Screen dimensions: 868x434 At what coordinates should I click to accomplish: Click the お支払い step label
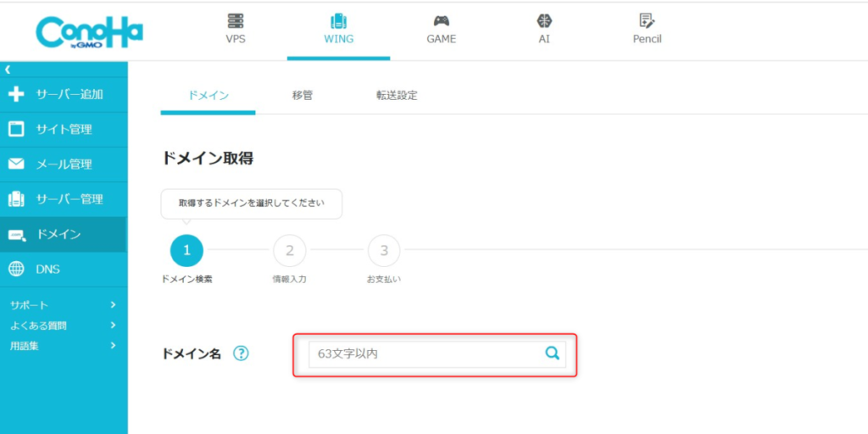click(384, 280)
